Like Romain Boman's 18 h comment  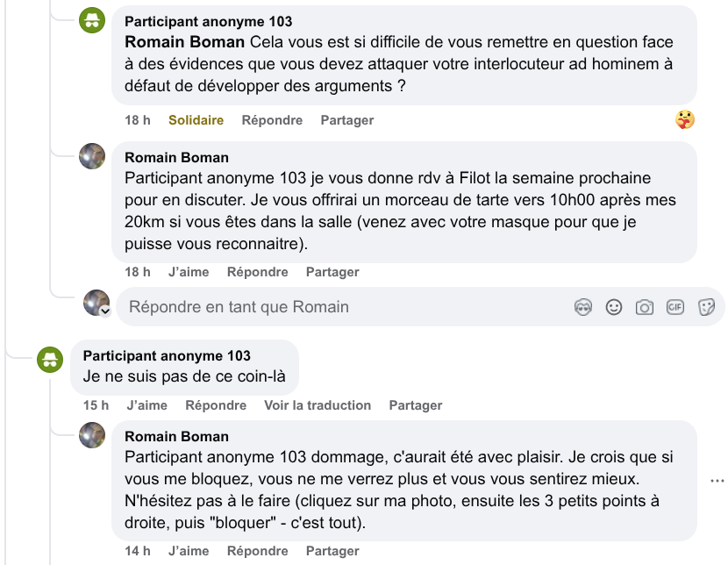[189, 272]
